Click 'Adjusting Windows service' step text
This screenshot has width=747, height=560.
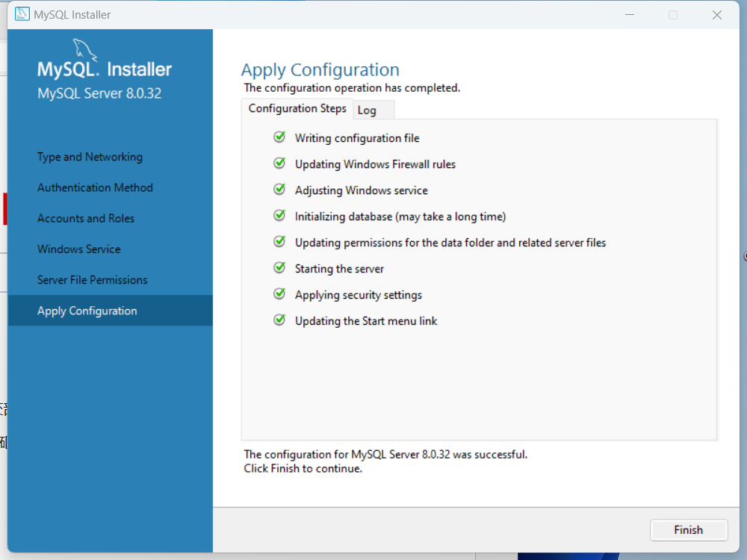click(362, 190)
